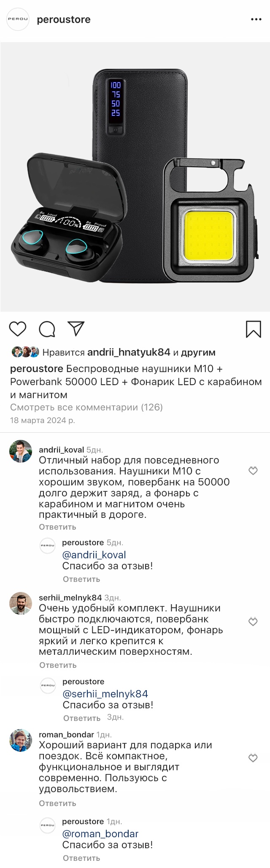This screenshot has width=270, height=868.
Task: Open andrii_hnatyuk84 from the likes line
Action: tap(129, 352)
